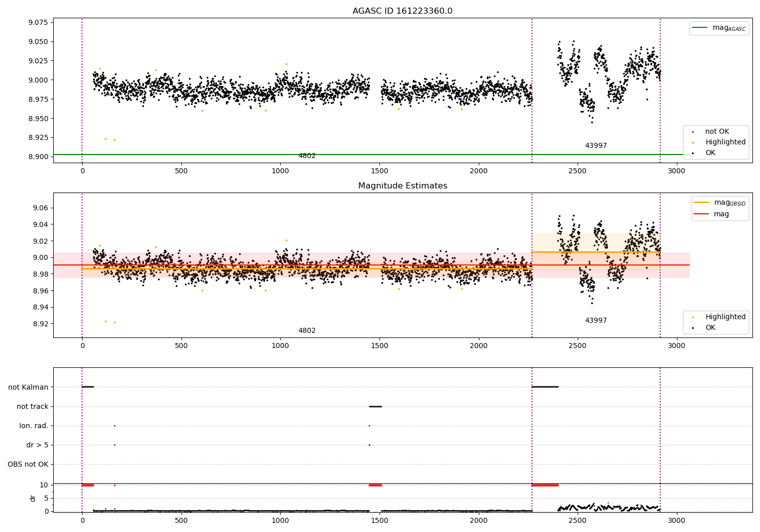Image resolution: width=760 pixels, height=532 pixels.
Task: Select the mag AGASC legend label in AGASC ID plot
Action: [729, 28]
